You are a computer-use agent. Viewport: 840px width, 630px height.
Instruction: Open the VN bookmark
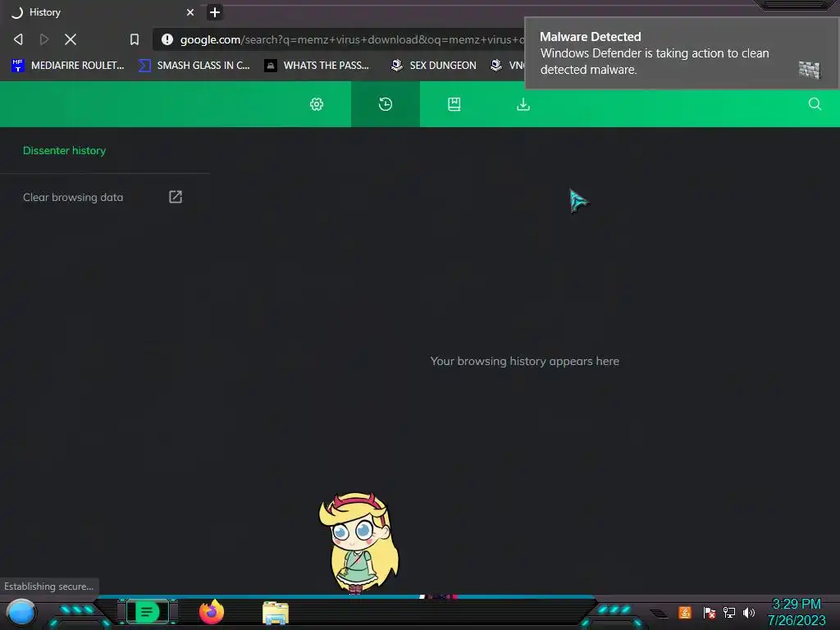[x=507, y=66]
